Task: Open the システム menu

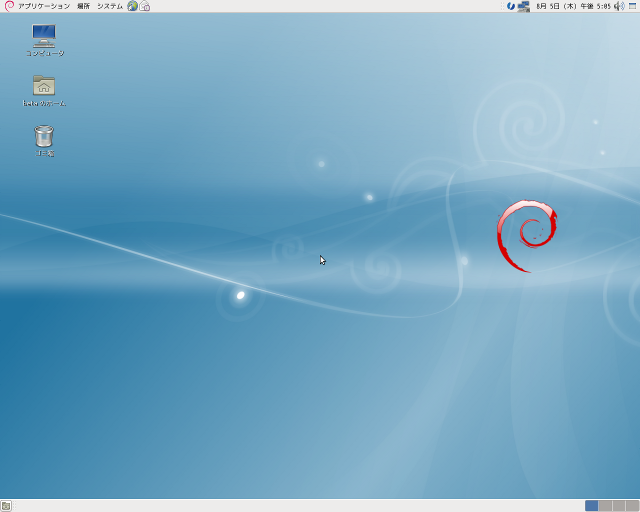Action: [110, 6]
